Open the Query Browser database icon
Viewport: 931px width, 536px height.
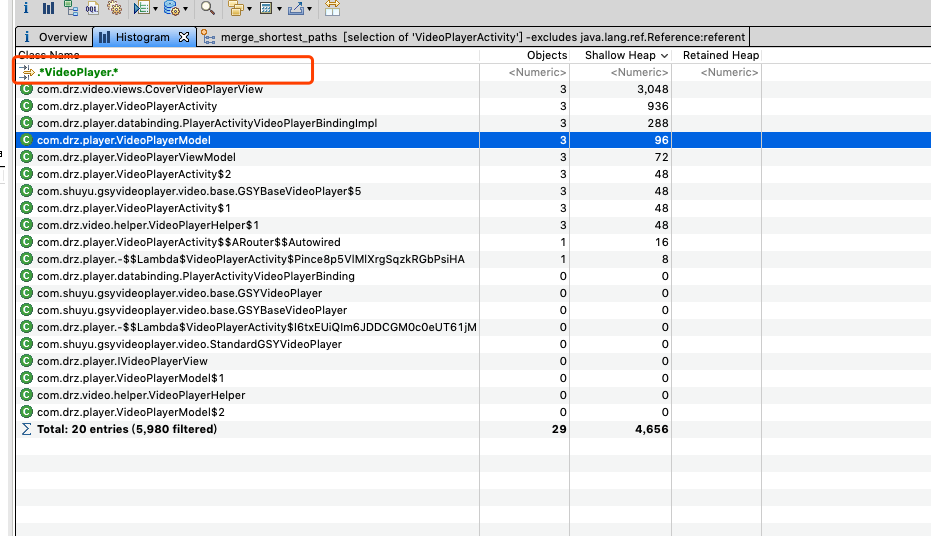[172, 8]
